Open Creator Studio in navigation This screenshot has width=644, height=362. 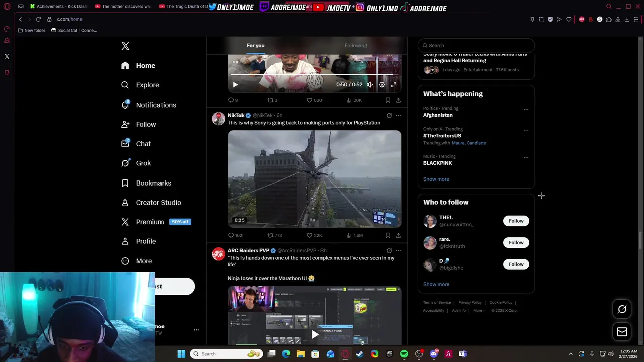click(151, 203)
